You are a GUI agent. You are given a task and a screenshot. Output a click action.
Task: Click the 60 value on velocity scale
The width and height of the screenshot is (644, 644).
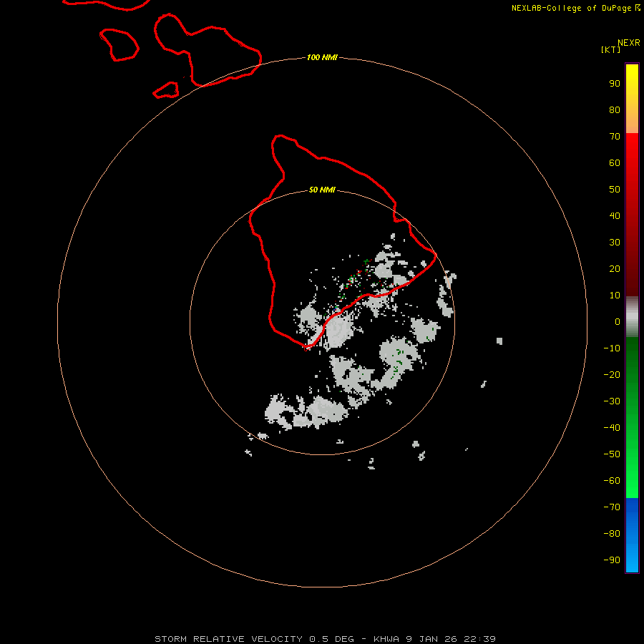tap(615, 163)
